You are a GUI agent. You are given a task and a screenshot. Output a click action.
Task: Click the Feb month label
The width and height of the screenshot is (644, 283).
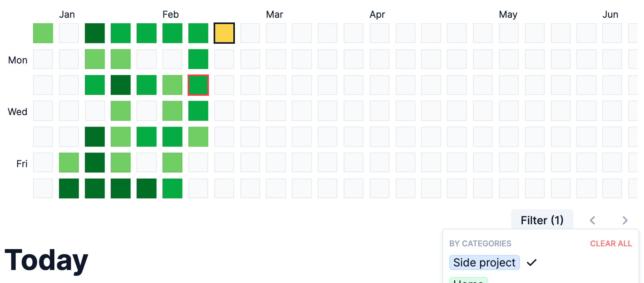[x=171, y=15]
